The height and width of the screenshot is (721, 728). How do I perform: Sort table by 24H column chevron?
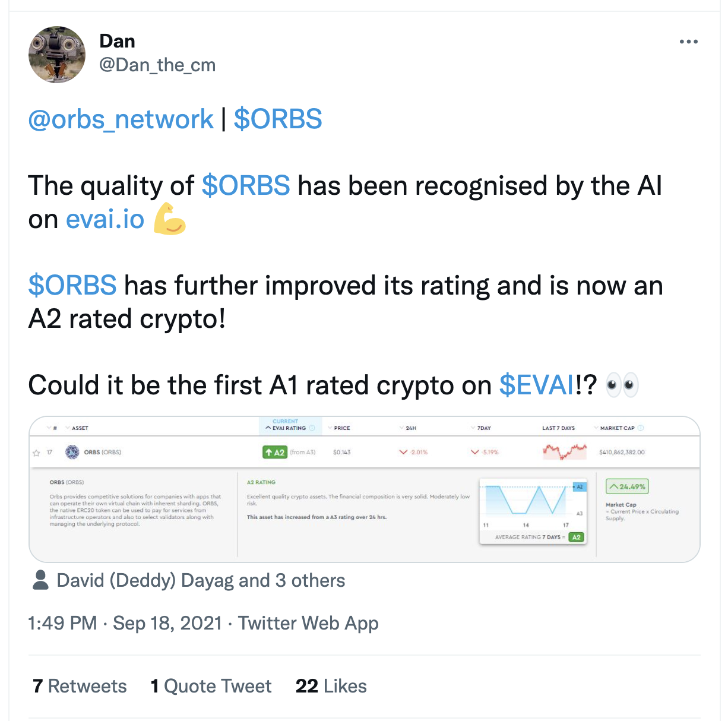click(x=402, y=428)
